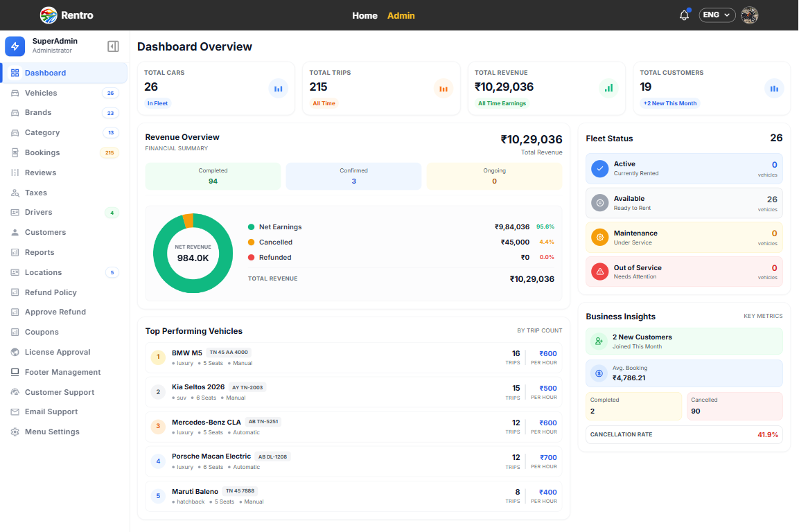Open the user profile avatar
The image size is (799, 532).
tap(750, 15)
